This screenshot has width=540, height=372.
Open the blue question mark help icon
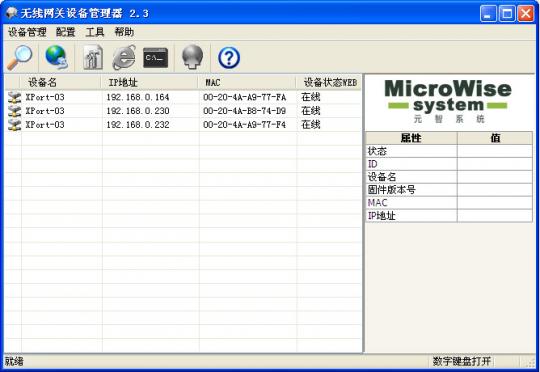coord(229,58)
